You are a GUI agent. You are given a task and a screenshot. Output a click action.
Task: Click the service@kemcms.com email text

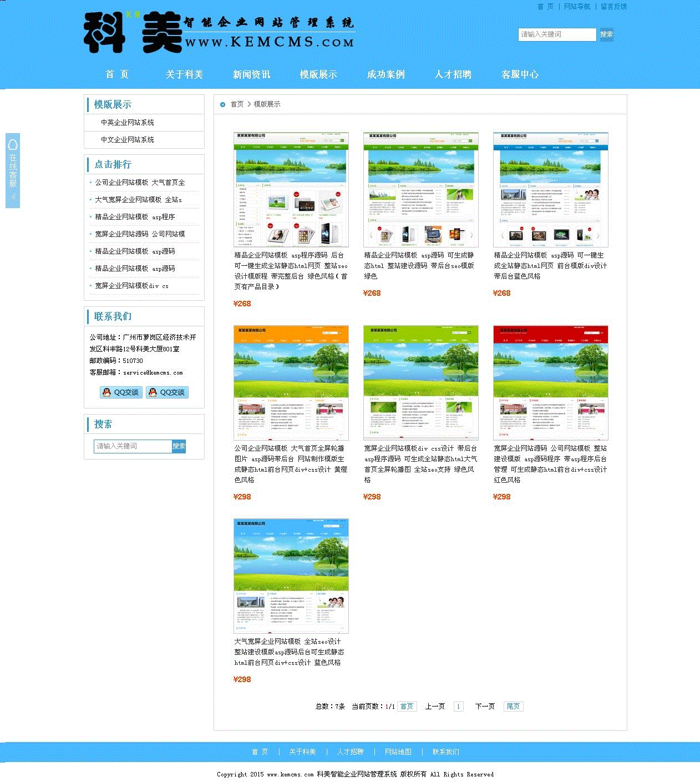pyautogui.click(x=153, y=373)
